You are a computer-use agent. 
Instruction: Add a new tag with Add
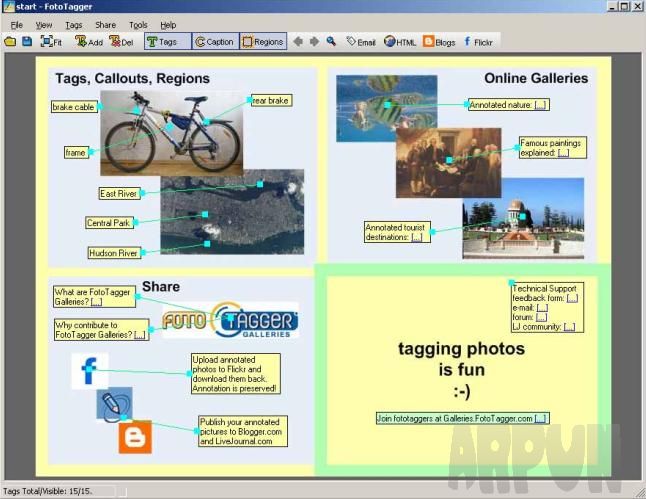pos(89,42)
